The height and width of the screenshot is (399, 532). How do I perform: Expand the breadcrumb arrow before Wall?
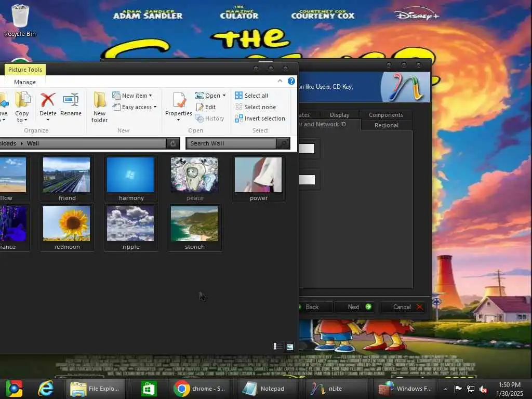pos(22,143)
